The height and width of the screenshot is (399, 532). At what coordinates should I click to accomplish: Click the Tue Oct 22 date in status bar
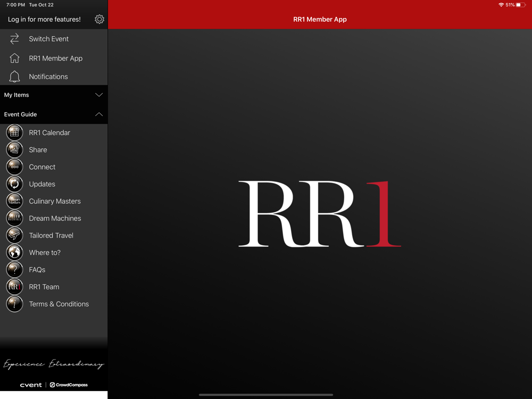(x=41, y=5)
